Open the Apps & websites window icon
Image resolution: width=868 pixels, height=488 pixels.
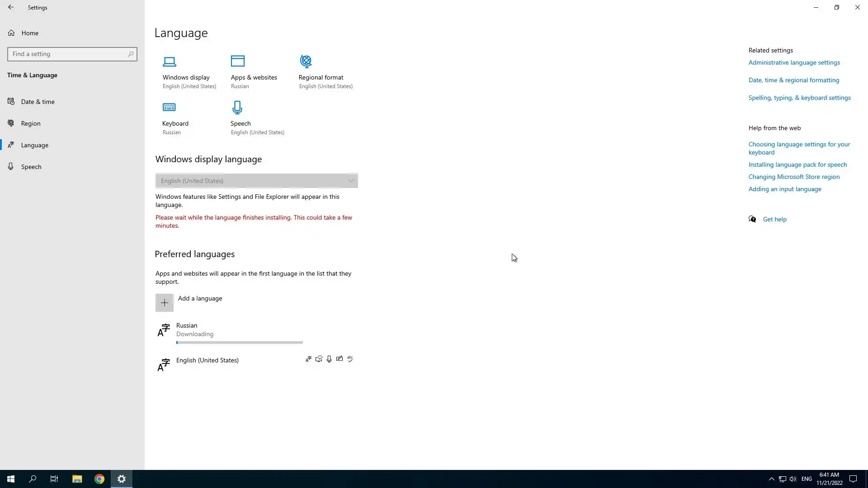(238, 61)
